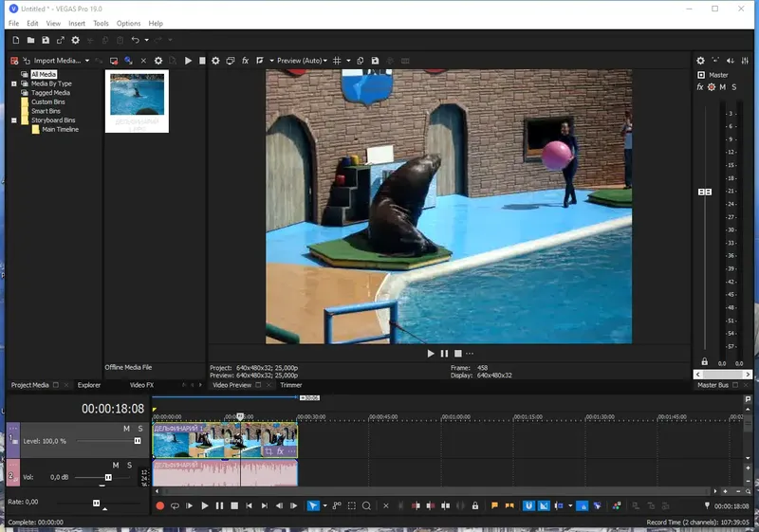This screenshot has width=759, height=532.
Task: Open the Insert menu
Action: pyautogui.click(x=77, y=23)
